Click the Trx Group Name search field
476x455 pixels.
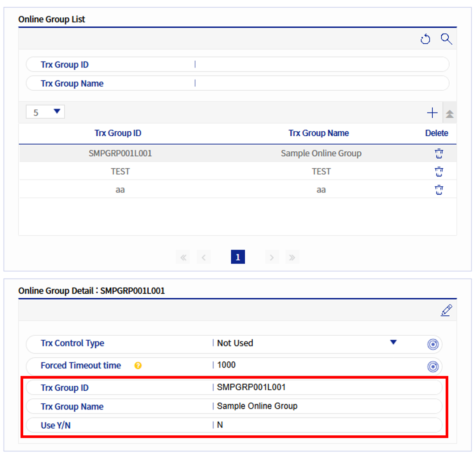(x=321, y=83)
